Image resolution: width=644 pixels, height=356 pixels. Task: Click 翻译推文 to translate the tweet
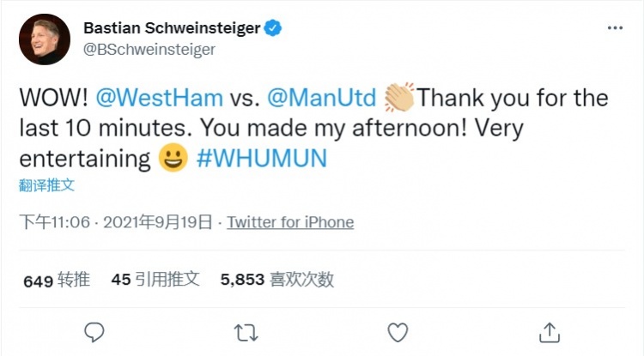[46, 185]
